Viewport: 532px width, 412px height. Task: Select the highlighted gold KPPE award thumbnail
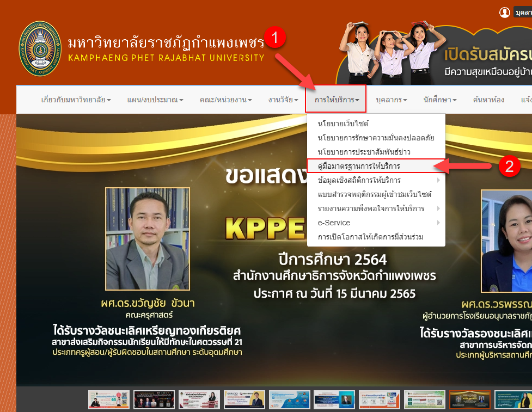coord(470,399)
